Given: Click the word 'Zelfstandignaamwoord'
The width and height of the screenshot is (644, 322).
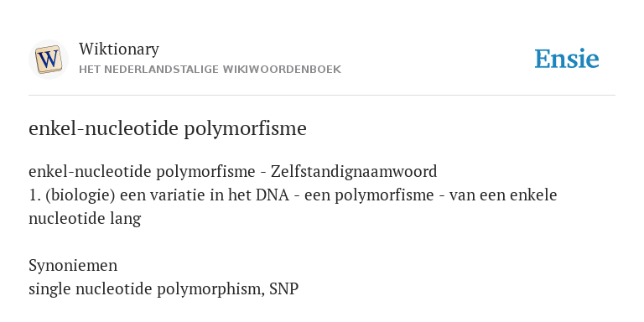Looking at the screenshot, I should coord(354,172).
